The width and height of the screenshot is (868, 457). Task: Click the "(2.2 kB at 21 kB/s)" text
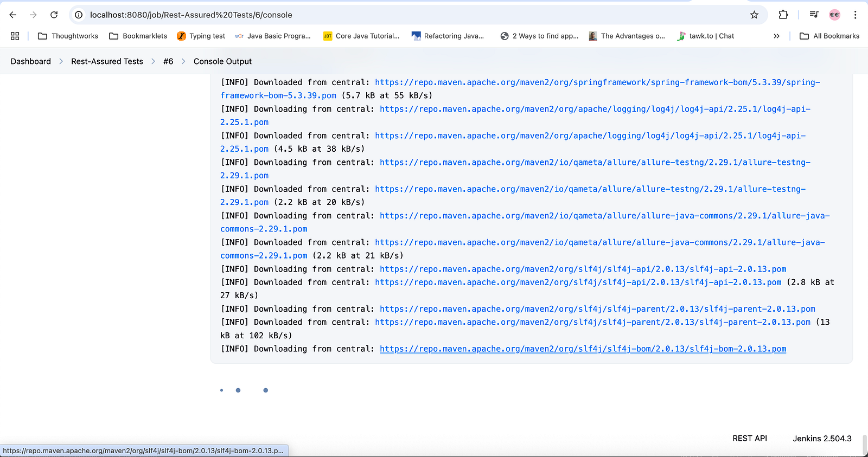click(358, 255)
